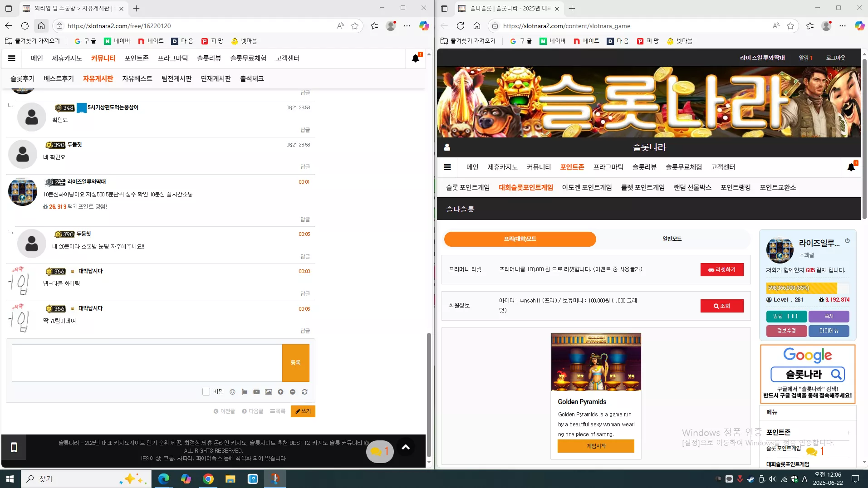Attach an image to the comment
Viewport: 868px width, 488px height.
pos(269,392)
